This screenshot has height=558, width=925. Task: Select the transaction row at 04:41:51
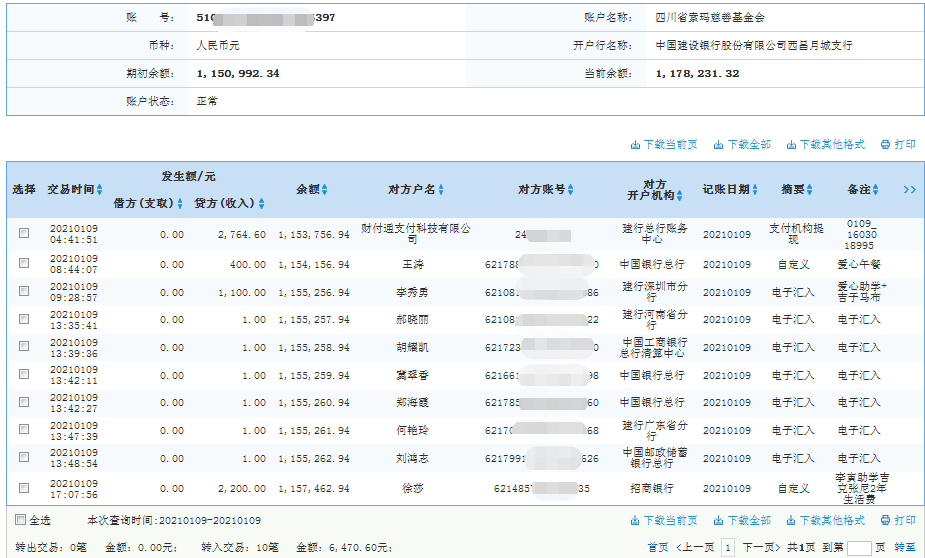click(x=24, y=233)
